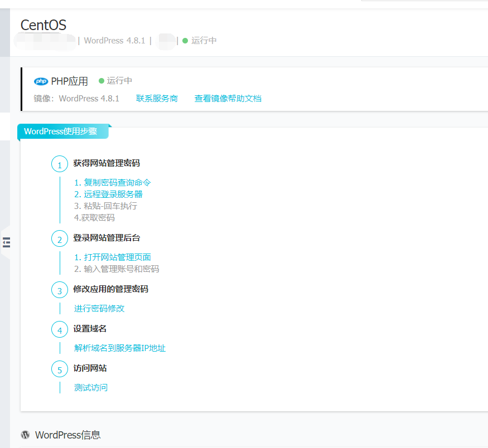Click the 运行中 status beside PHP应用

pyautogui.click(x=115, y=81)
